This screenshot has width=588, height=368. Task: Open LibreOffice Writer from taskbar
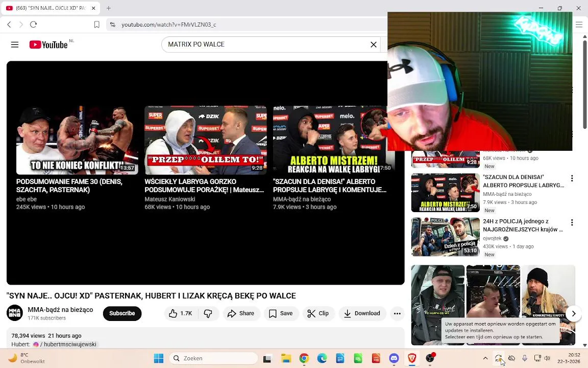tap(340, 359)
